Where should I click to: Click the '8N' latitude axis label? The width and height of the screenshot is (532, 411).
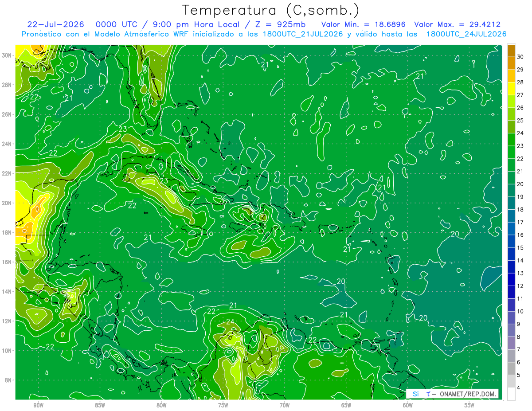8,380
